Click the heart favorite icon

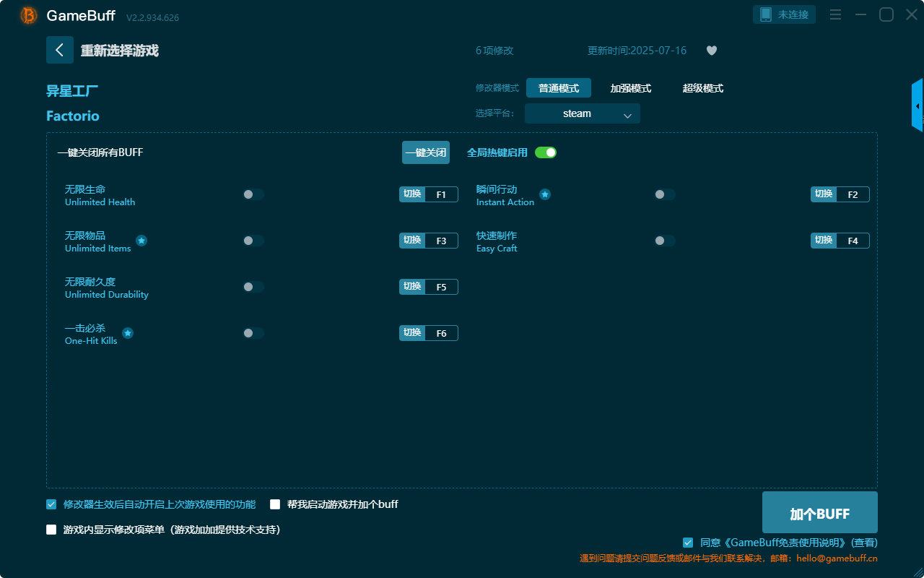(712, 51)
